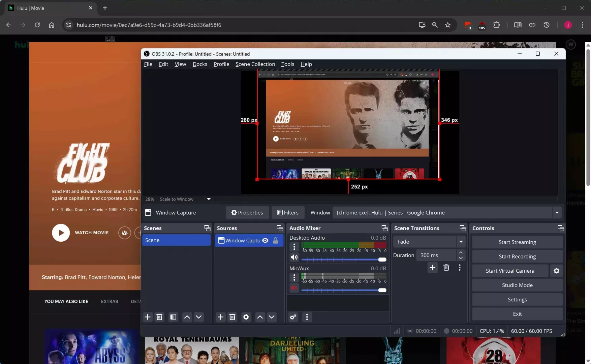591x364 pixels.
Task: Remove selected scene with trash icon
Action: [x=159, y=317]
